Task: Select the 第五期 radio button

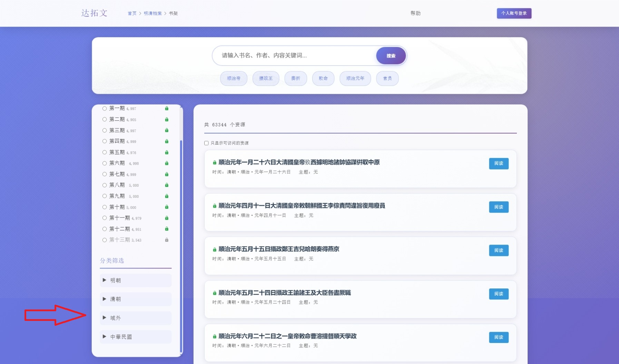Action: pos(105,152)
